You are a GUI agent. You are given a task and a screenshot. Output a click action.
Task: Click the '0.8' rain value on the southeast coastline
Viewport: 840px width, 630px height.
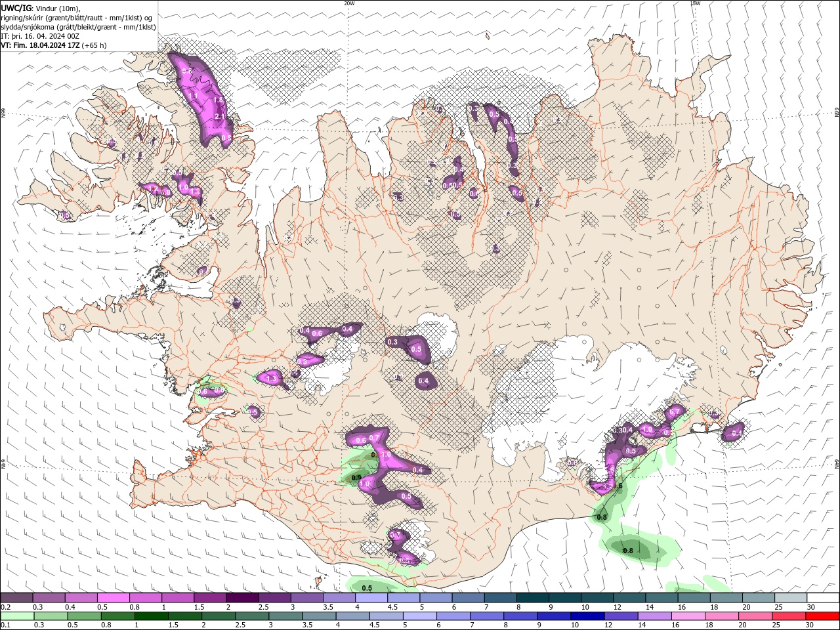(602, 517)
